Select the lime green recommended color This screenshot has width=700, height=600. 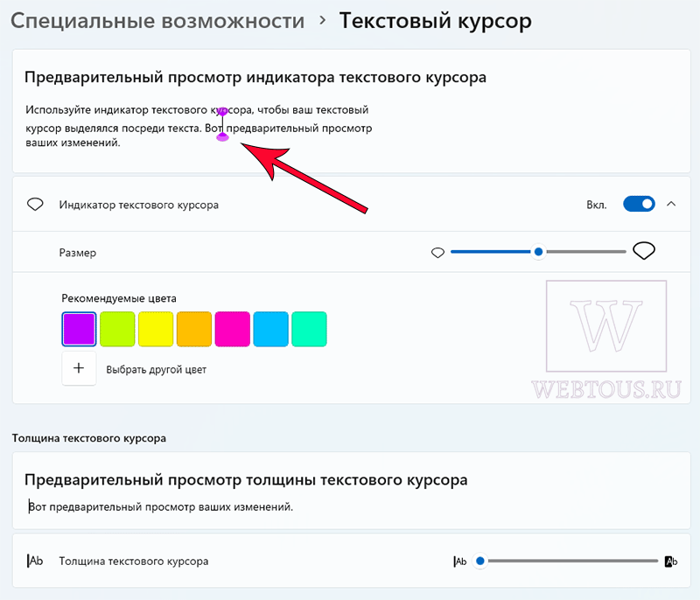117,329
